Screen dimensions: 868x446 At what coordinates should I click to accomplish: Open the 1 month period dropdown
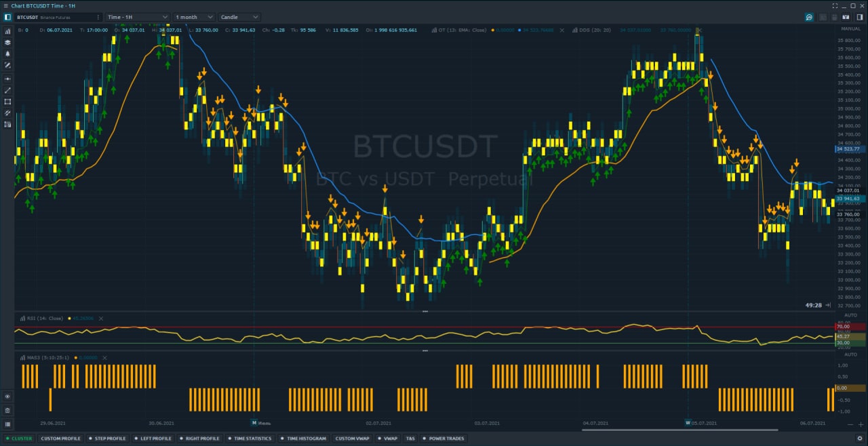[x=194, y=17]
